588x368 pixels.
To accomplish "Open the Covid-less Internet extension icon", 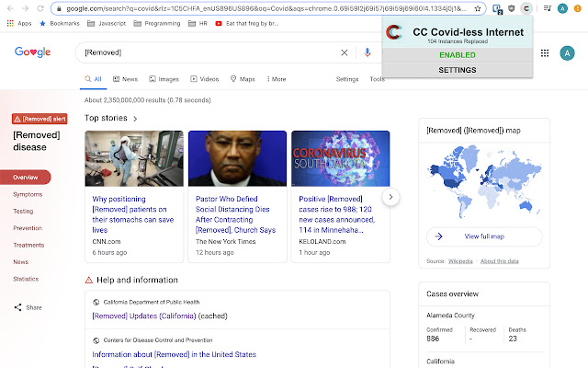I will click(526, 8).
